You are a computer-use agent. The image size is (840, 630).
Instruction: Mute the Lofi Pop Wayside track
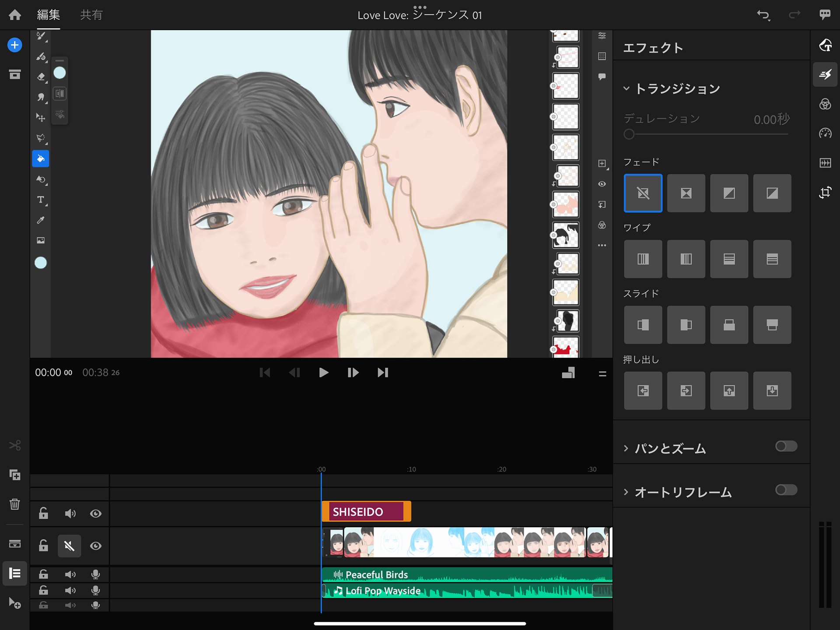tap(70, 591)
